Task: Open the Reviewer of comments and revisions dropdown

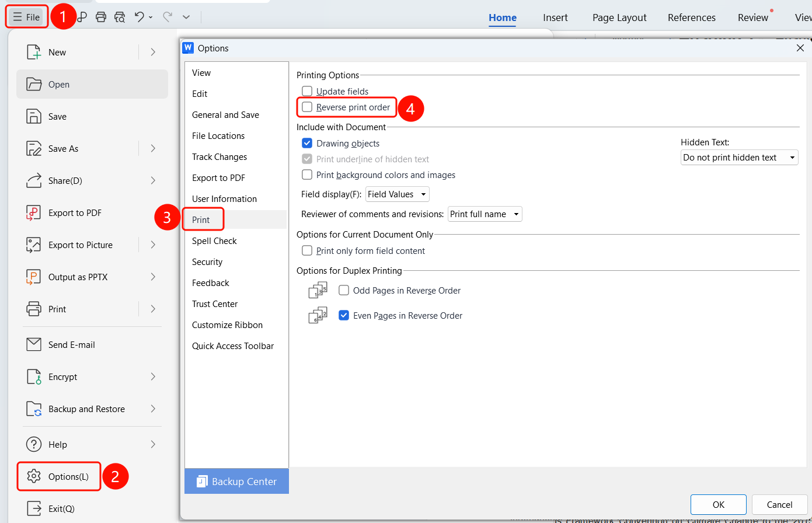Action: pyautogui.click(x=485, y=214)
